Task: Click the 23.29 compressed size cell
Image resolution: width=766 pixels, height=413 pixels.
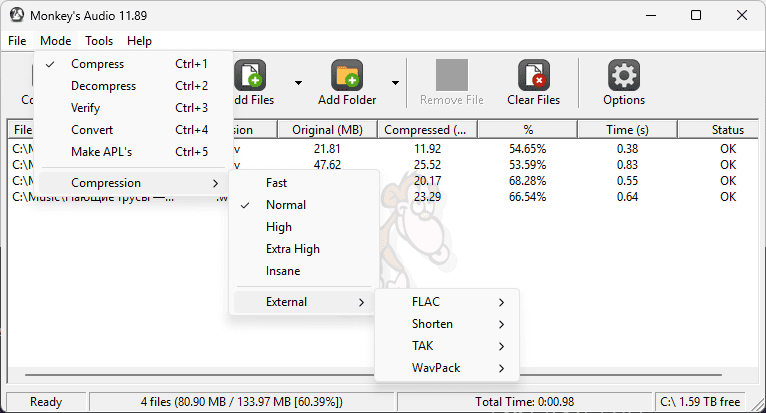Action: (427, 197)
